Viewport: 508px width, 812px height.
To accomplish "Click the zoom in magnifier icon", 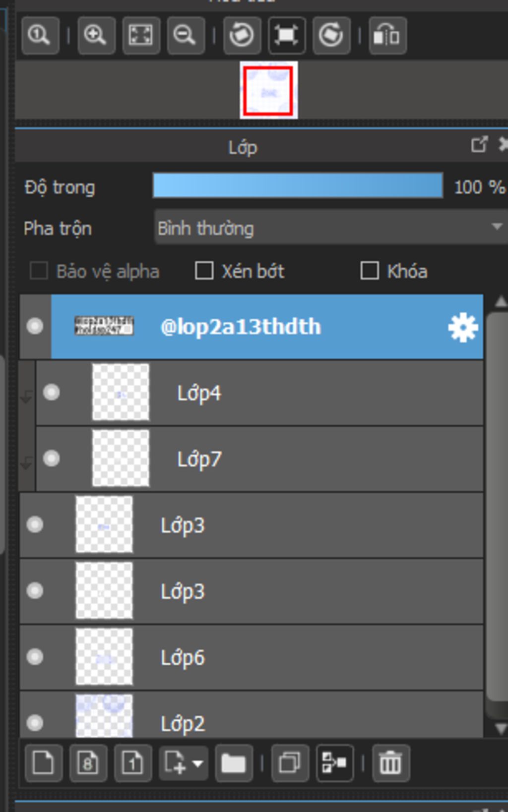I will [x=96, y=35].
